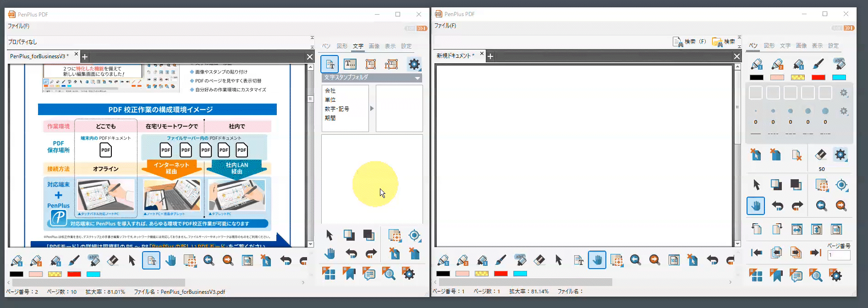Viewport: 868px width, 308px height.
Task: Select the framed text box tool with corner handles
Action: tap(371, 64)
